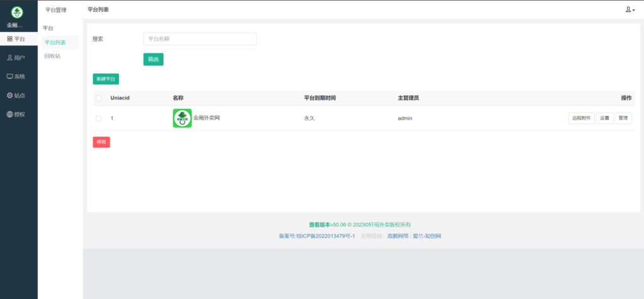Click the red 停用 button
644x299 pixels.
[101, 142]
